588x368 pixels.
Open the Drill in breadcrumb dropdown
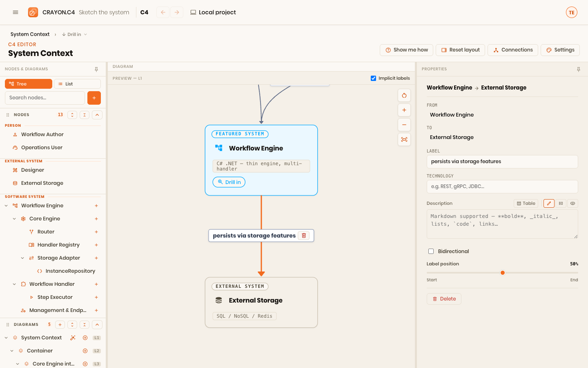point(75,34)
